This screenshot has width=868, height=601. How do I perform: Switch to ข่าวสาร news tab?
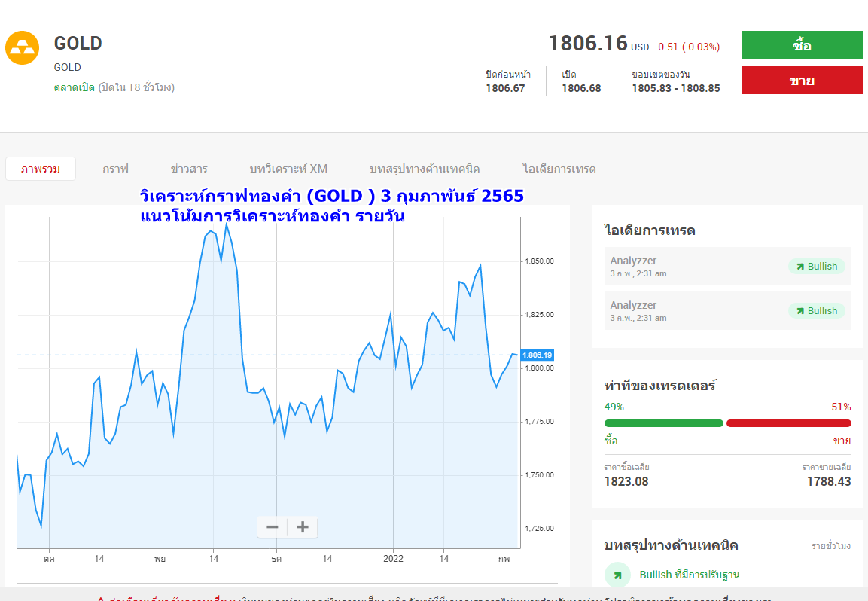[x=189, y=169]
